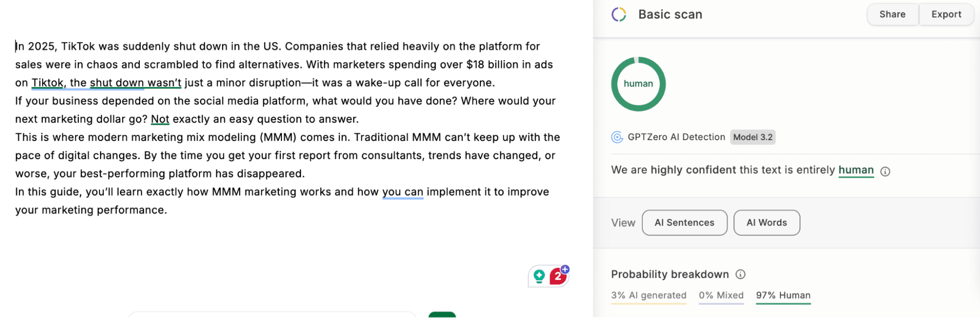Click the Export button
980x318 pixels.
[946, 15]
